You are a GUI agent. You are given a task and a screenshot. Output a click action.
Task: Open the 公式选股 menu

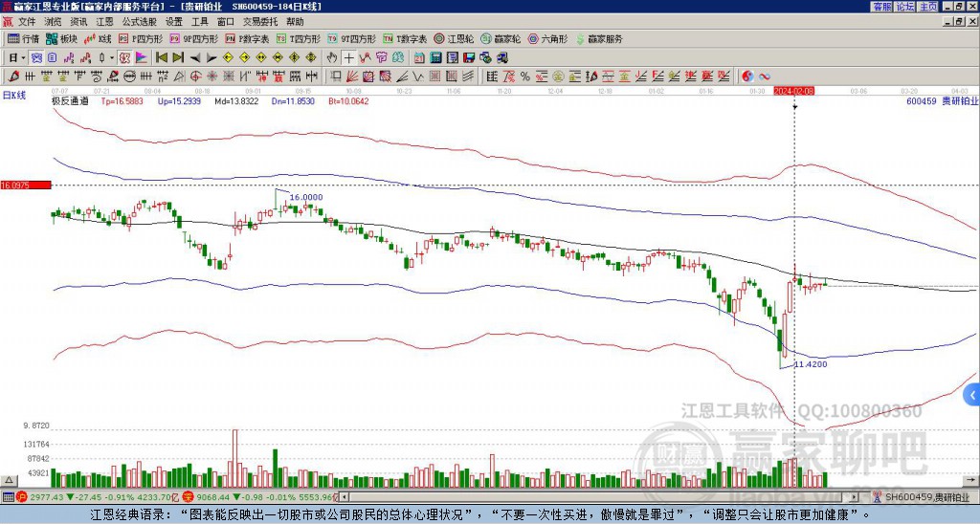(140, 22)
